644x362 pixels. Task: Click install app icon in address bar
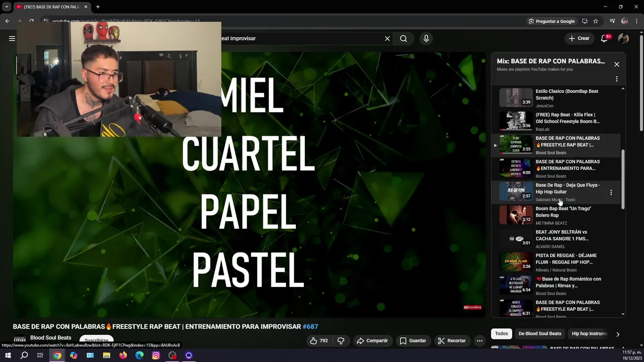[585, 21]
